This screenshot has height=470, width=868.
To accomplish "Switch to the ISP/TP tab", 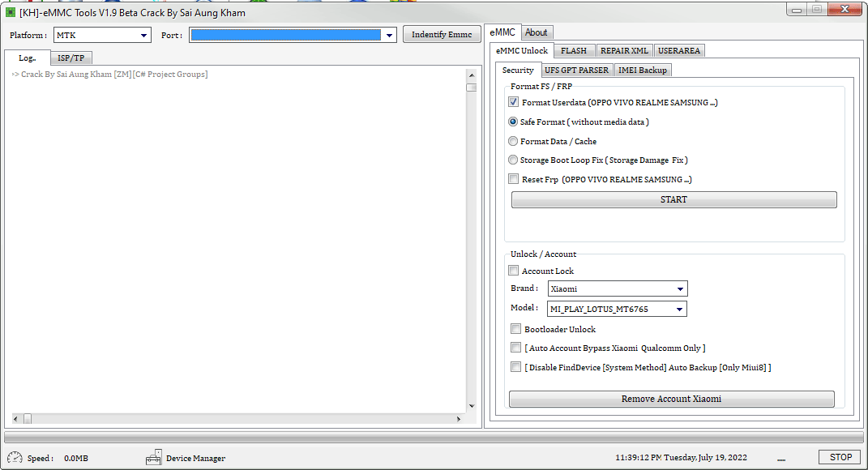I will tap(71, 58).
